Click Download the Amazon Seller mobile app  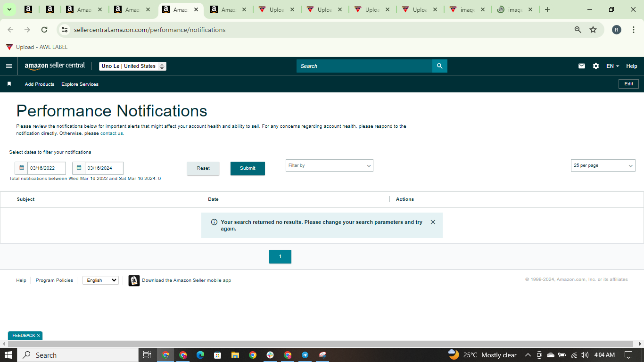(186, 280)
